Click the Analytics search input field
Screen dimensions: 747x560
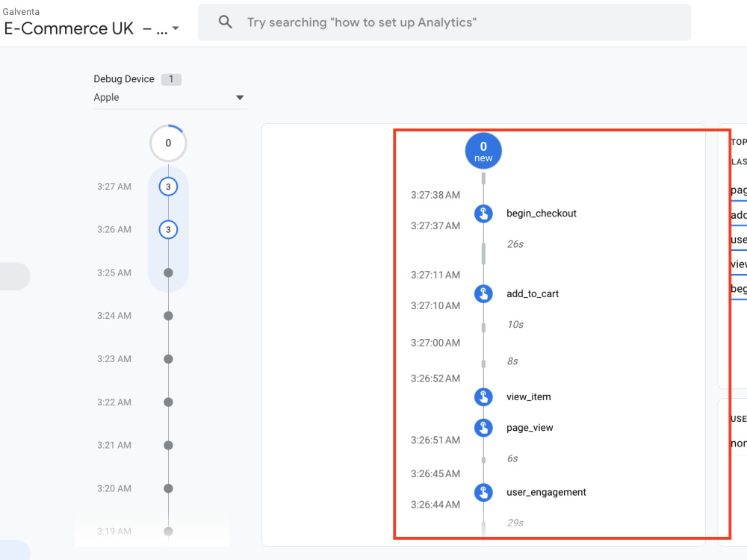[444, 22]
